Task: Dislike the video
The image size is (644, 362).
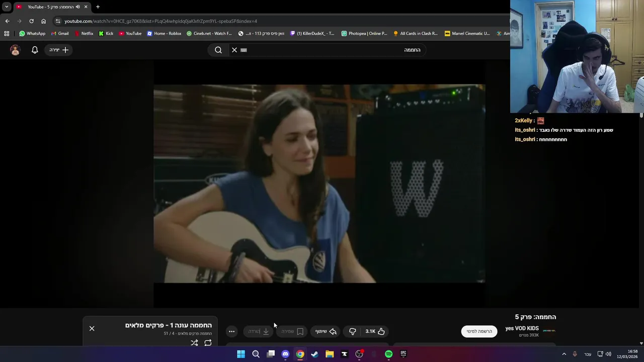Action: coord(352,331)
